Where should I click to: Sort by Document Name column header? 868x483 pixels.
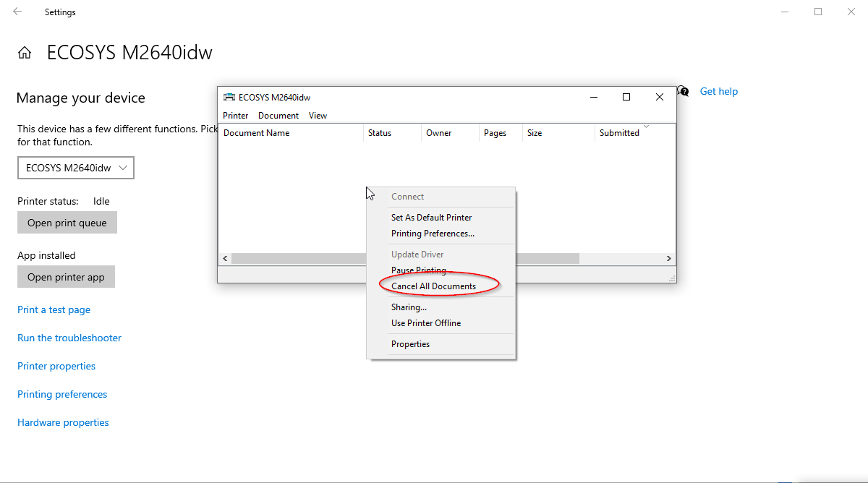[291, 133]
